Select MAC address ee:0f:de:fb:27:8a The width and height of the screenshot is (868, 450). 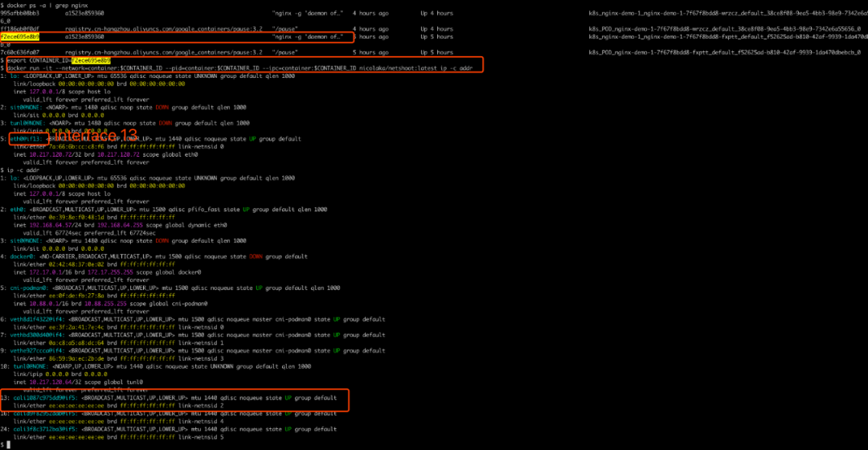(x=77, y=296)
